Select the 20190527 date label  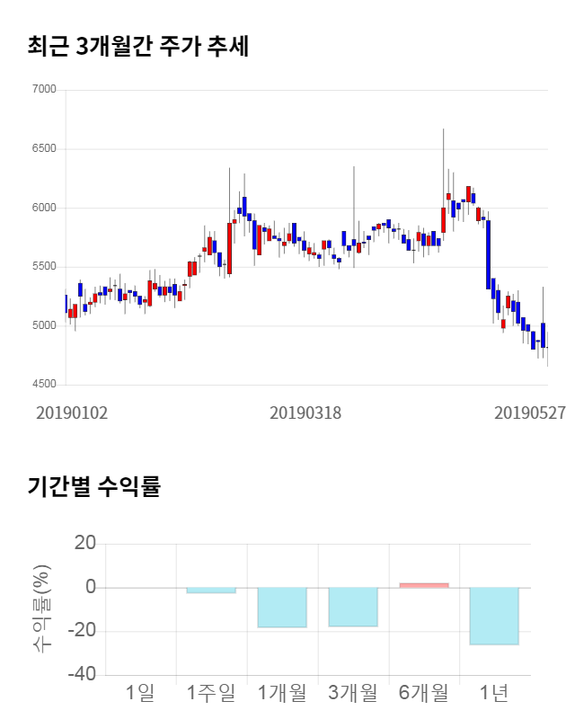[530, 413]
